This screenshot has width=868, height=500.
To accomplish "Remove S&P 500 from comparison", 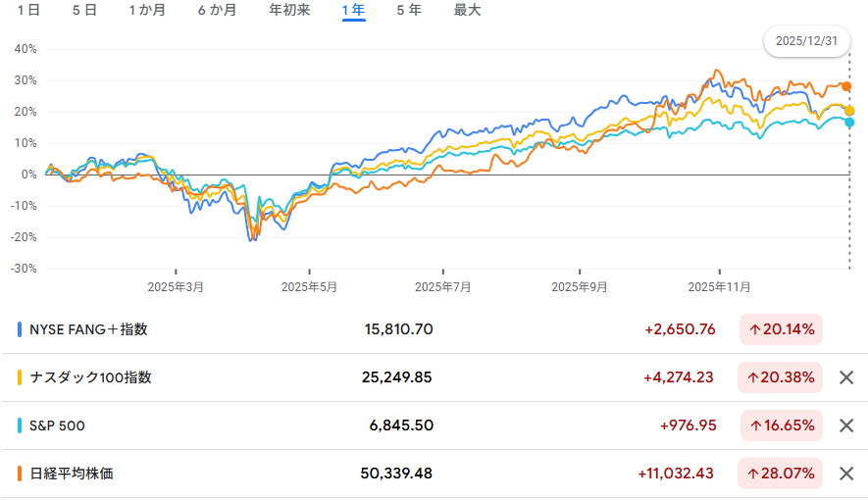I will pyautogui.click(x=846, y=425).
